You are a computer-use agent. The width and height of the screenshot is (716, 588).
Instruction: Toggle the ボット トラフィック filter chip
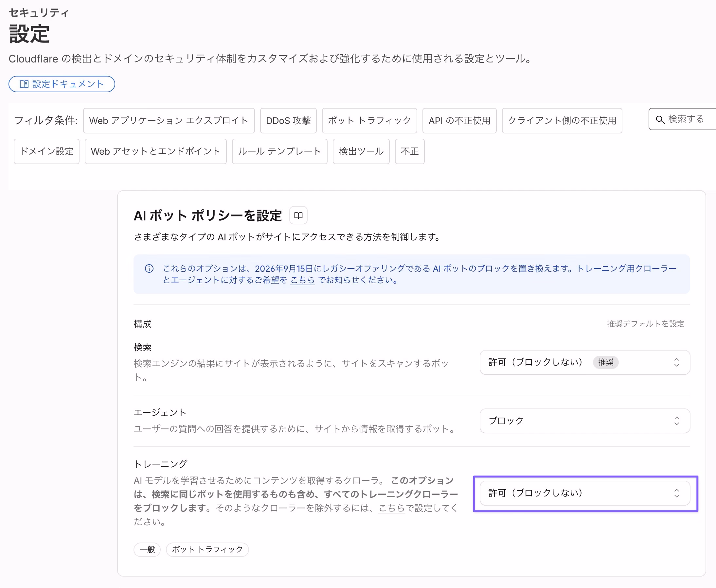click(x=369, y=121)
